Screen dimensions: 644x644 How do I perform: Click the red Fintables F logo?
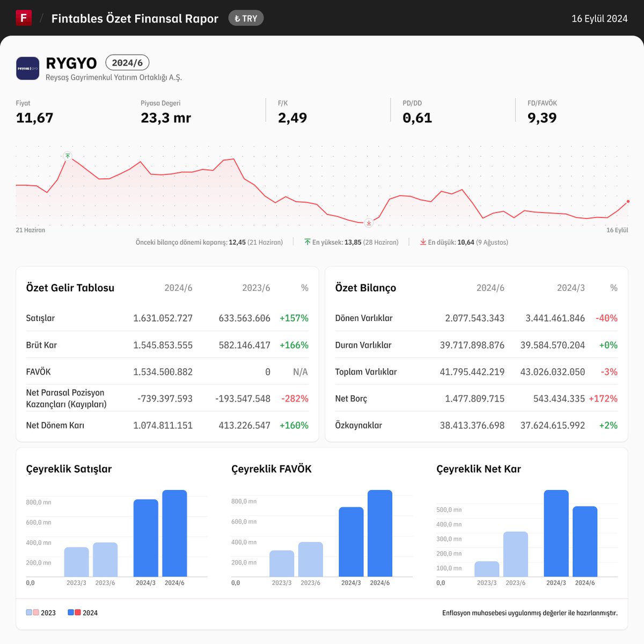click(24, 18)
